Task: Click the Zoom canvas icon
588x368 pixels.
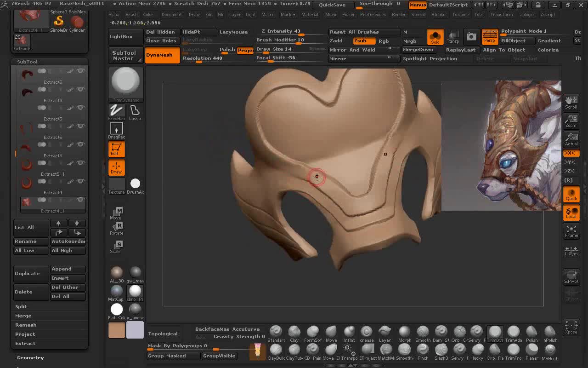Action: point(571,121)
